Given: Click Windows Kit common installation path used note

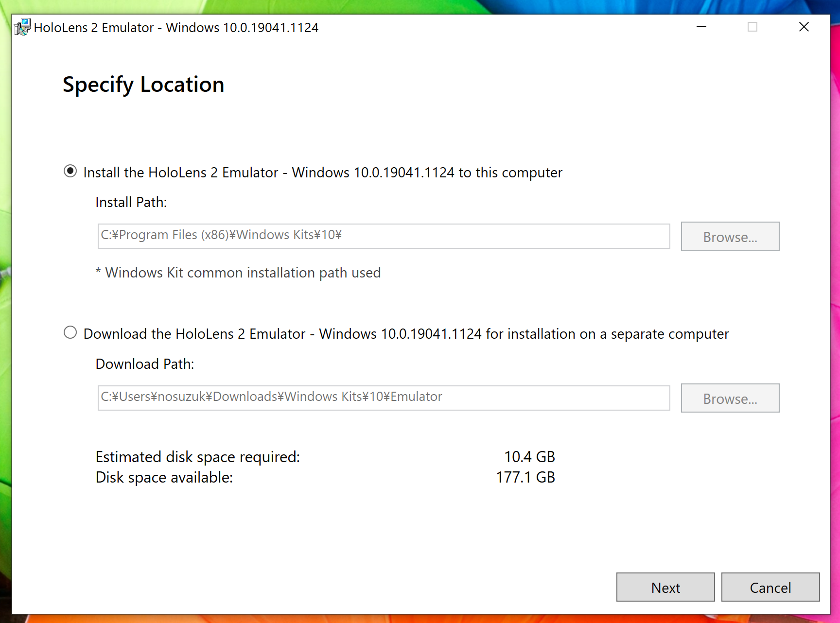Looking at the screenshot, I should coord(238,273).
